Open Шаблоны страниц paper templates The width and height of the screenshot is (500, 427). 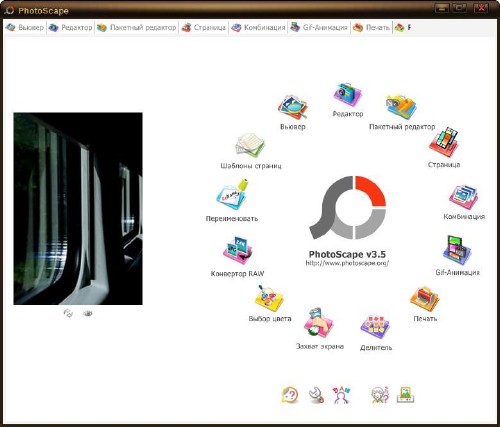coord(250,146)
